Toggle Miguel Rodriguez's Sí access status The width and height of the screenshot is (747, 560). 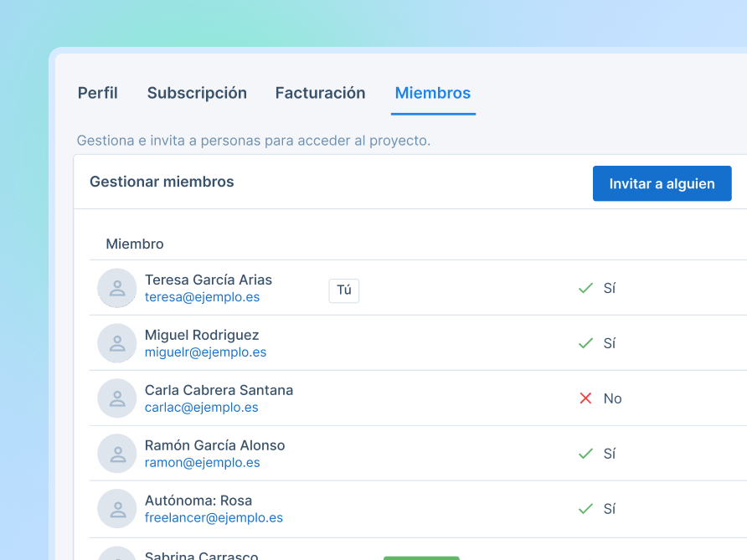point(585,342)
